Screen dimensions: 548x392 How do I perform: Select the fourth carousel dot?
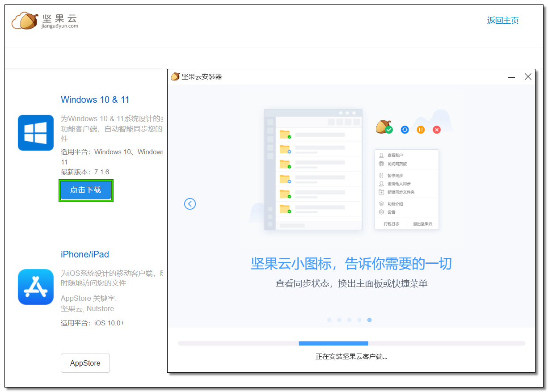[x=359, y=320]
